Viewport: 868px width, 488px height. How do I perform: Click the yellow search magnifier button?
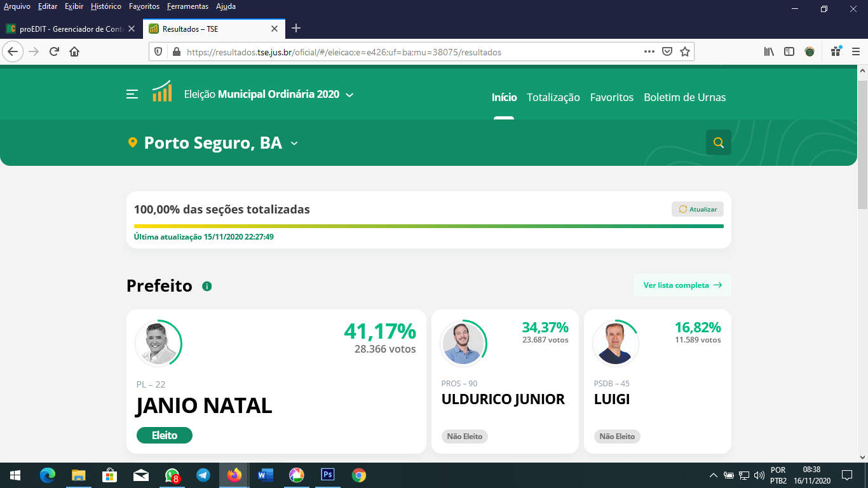(718, 143)
